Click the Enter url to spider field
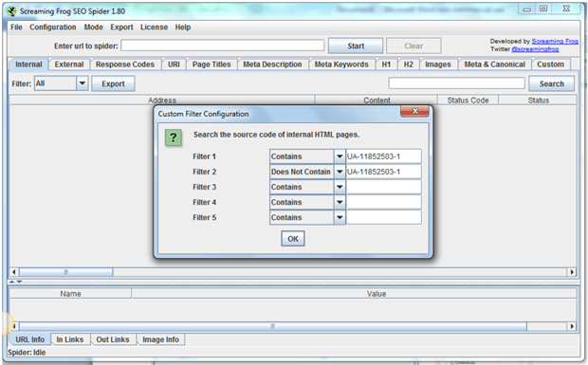The width and height of the screenshot is (588, 365). pyautogui.click(x=222, y=46)
